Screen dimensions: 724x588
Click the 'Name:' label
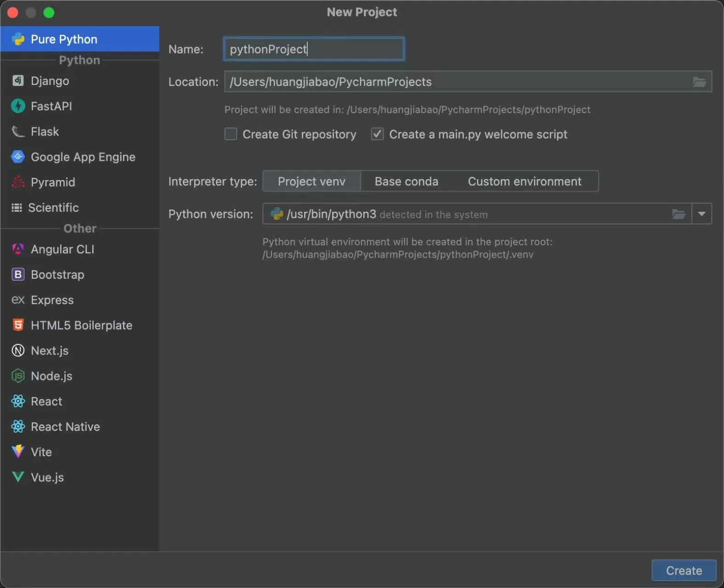pyautogui.click(x=186, y=49)
